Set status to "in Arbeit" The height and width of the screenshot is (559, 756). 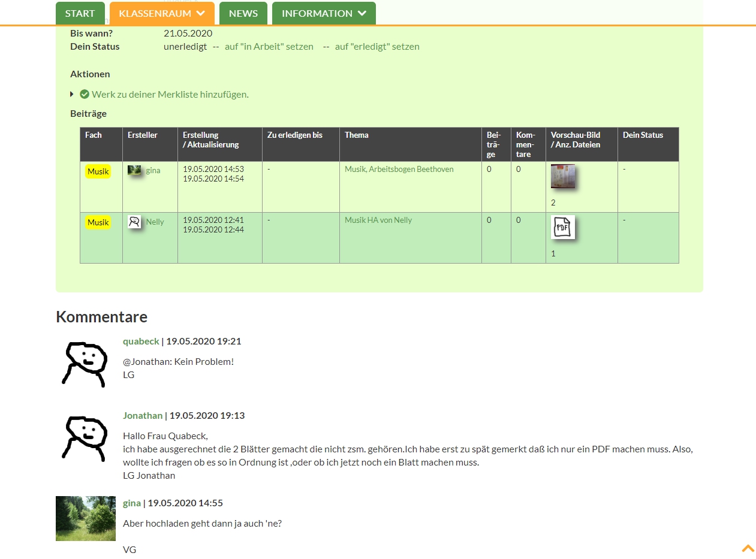[269, 47]
